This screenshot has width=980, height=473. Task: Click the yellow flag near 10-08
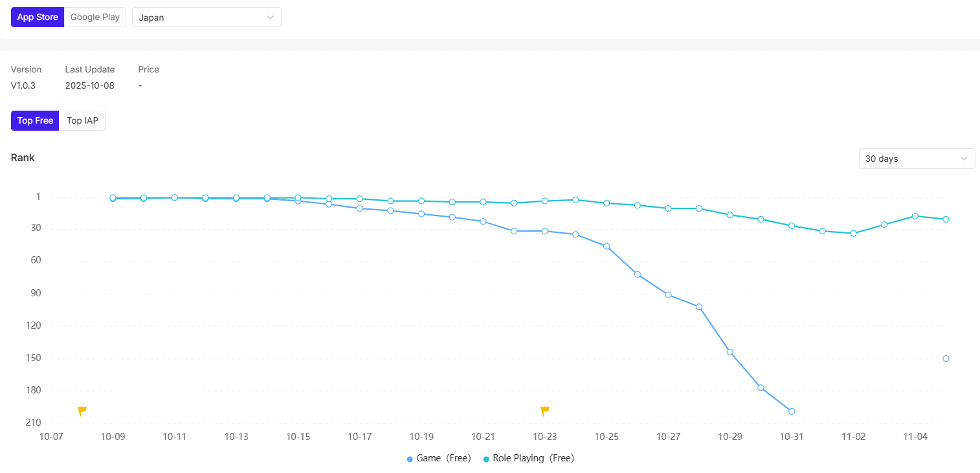click(82, 411)
